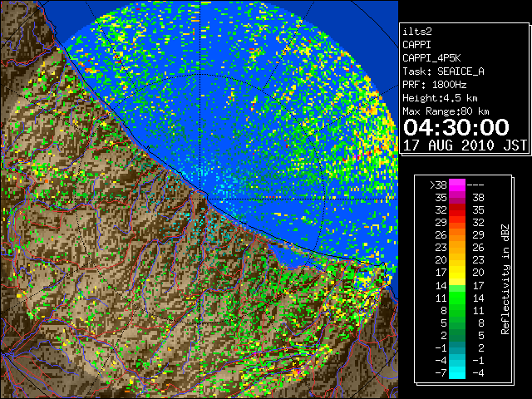Pick the dark green 2–5 dBZ band
532x399 pixels.
point(457,335)
